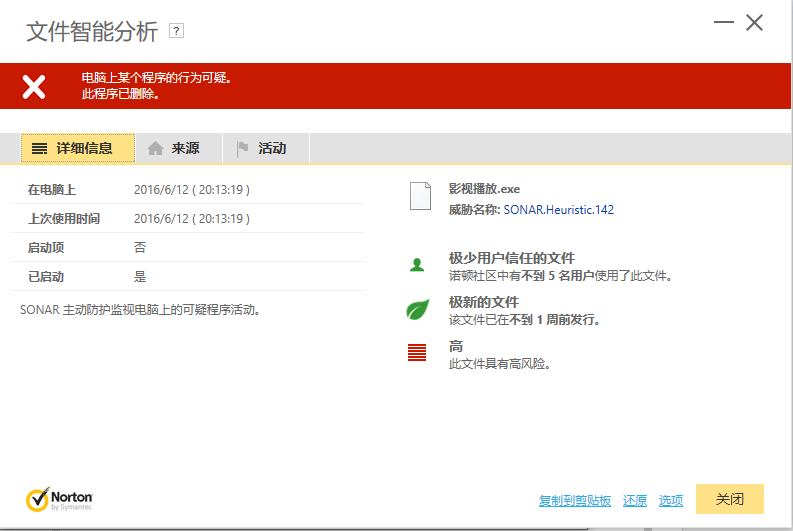Click the yellow 关闭 button
This screenshot has height=531, width=793.
click(x=730, y=499)
